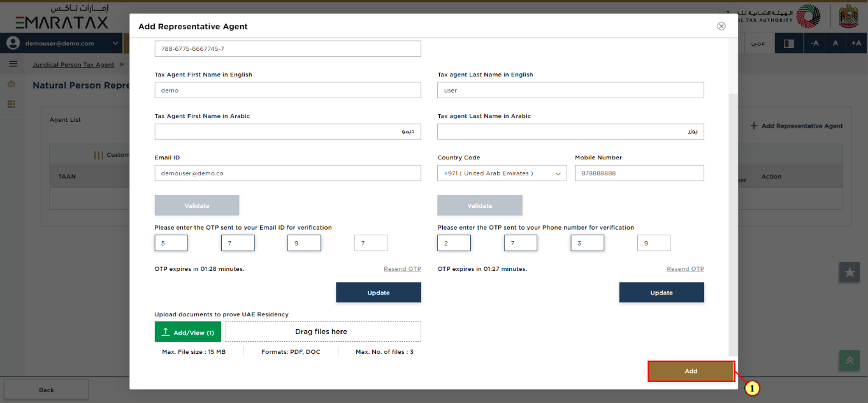Reset font size with A button
868x403 pixels.
click(x=835, y=43)
